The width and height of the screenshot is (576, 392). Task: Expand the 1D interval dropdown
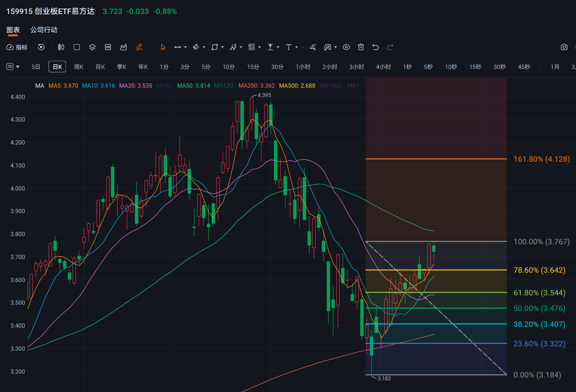pyautogui.click(x=13, y=67)
